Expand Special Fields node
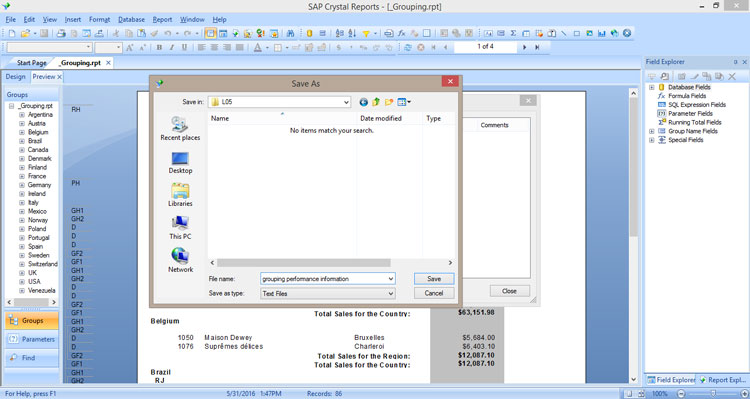The image size is (750, 399). coord(651,140)
